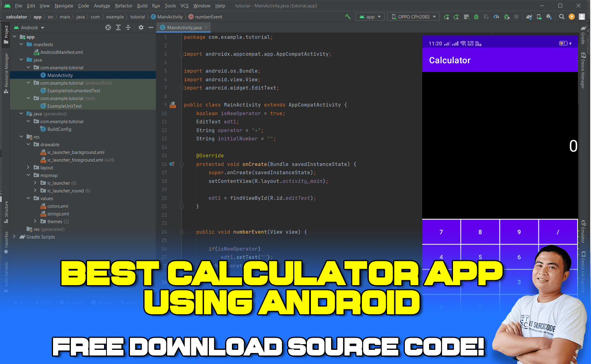
Task: Click the Search Everywhere magnifier icon
Action: (562, 17)
